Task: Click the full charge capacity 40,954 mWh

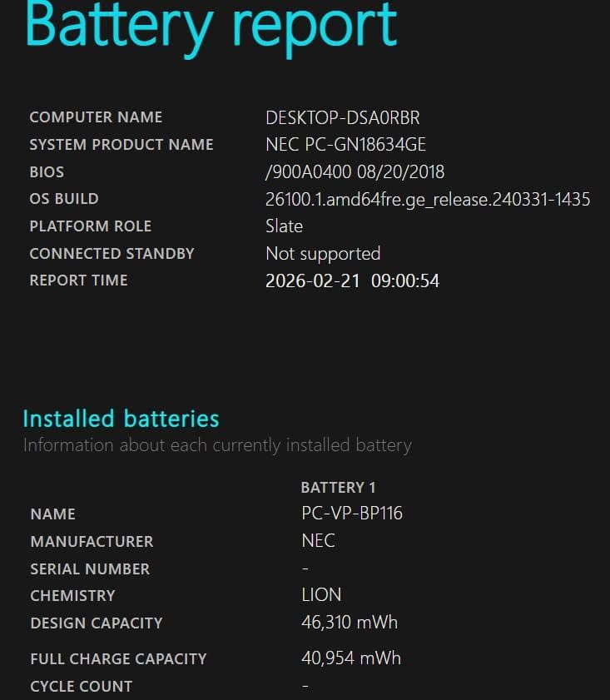Action: point(351,658)
